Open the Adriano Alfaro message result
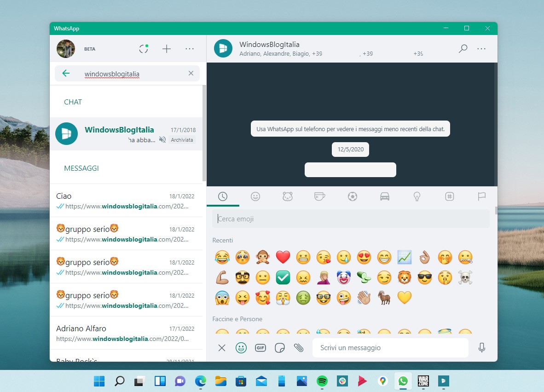This screenshot has width=544, height=392. pos(126,334)
